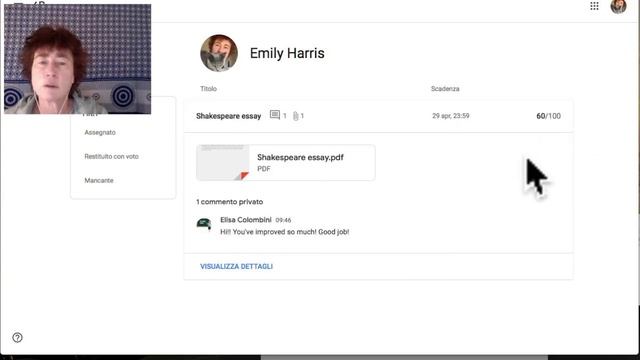
Task: Click Emily Harris profile photo
Action: 219,53
